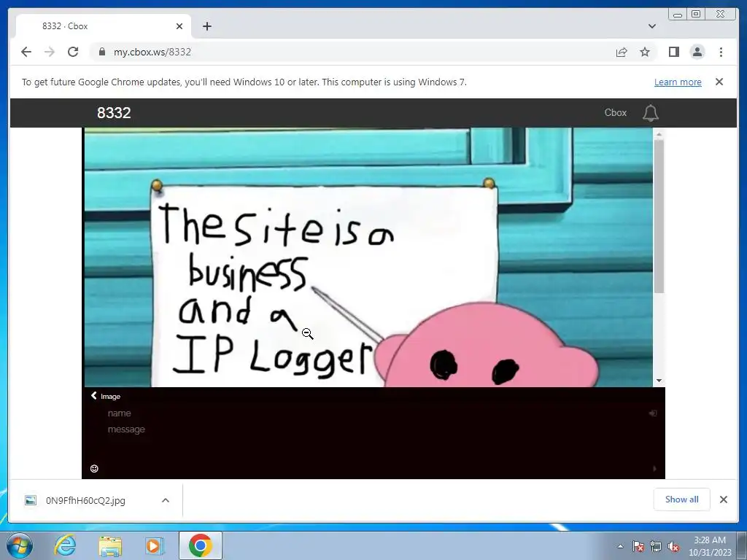The image size is (747, 560).
Task: Open a new tab with plus button
Action: coord(206,26)
